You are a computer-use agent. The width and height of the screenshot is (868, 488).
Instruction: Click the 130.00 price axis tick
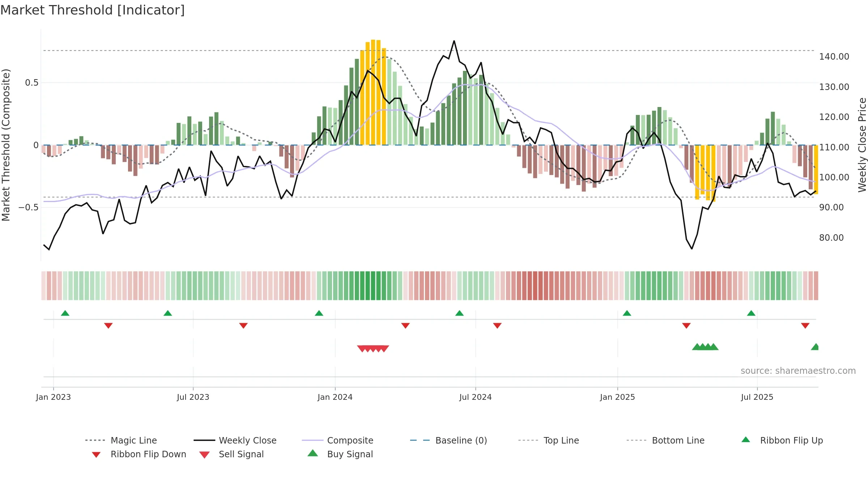(834, 87)
